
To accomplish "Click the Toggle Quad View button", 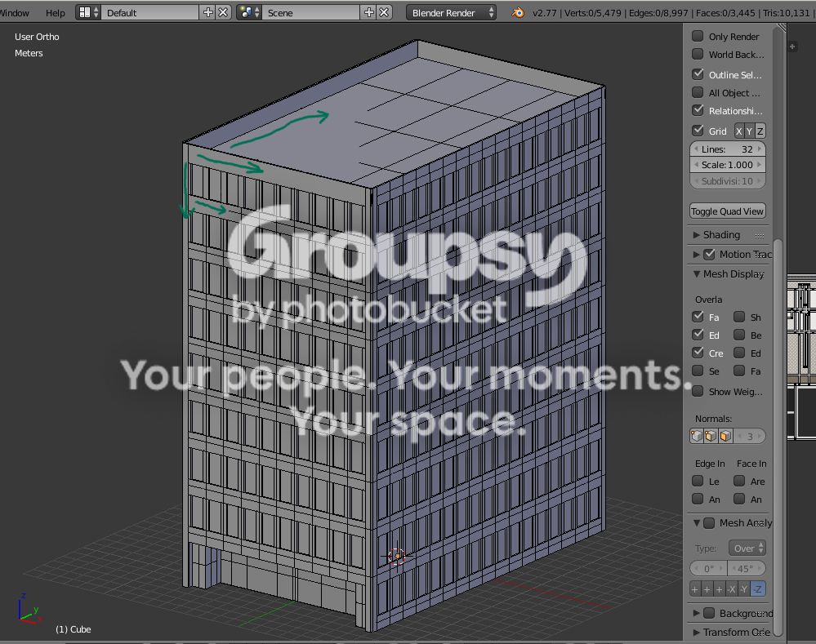I will point(728,211).
